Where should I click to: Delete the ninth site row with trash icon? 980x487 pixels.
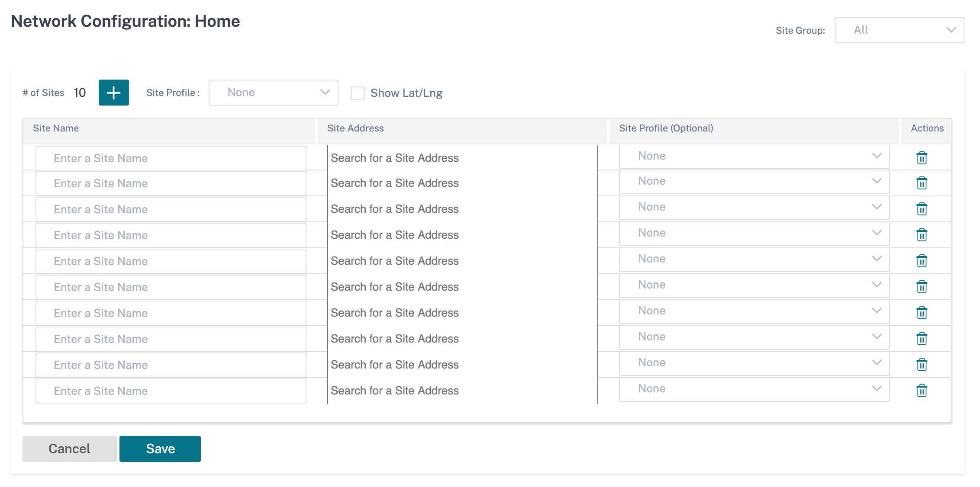(922, 365)
